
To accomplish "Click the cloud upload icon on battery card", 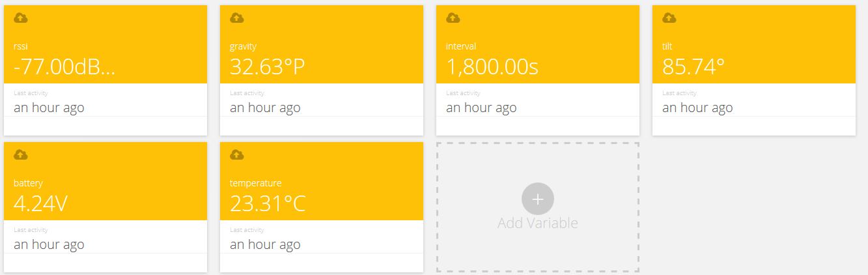I will point(21,155).
